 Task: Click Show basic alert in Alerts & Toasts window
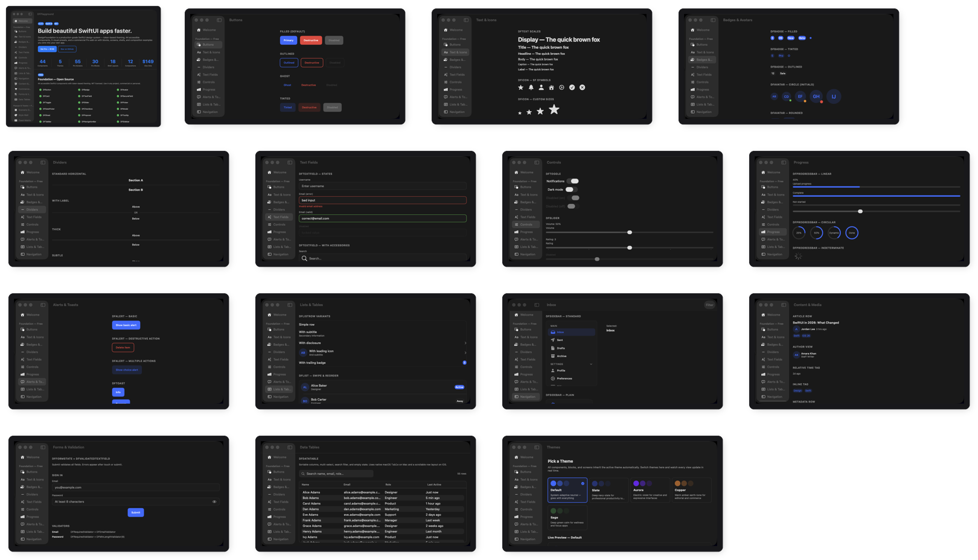pyautogui.click(x=126, y=325)
